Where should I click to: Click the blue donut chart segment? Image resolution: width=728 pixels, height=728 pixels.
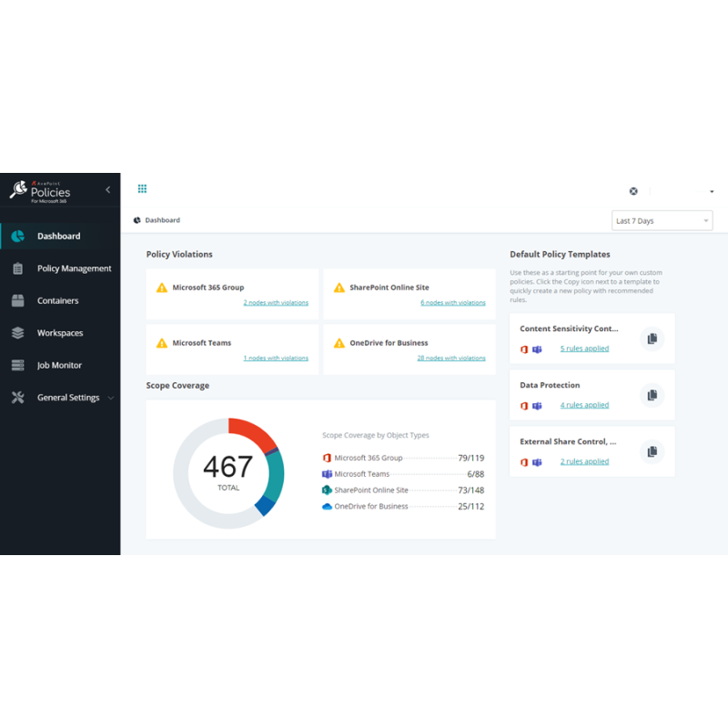point(265,505)
